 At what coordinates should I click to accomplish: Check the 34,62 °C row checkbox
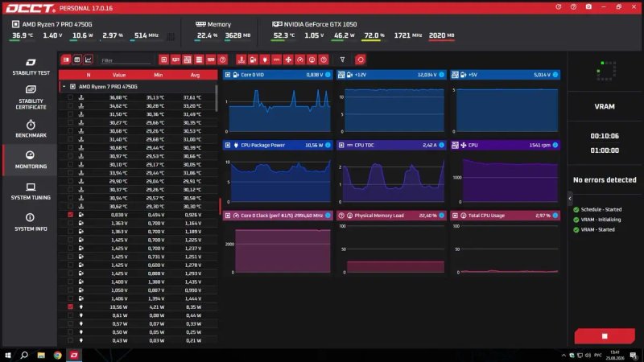point(70,106)
